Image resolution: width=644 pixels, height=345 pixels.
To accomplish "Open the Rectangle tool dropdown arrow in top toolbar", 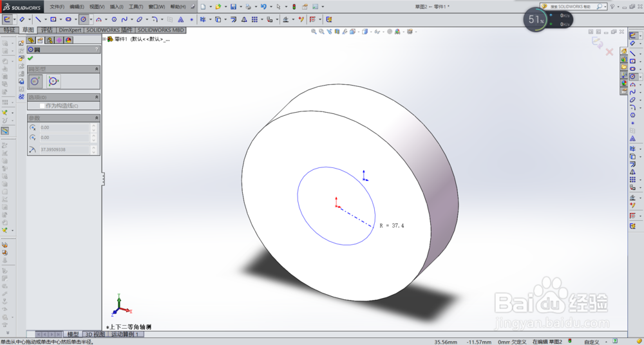I will [61, 19].
